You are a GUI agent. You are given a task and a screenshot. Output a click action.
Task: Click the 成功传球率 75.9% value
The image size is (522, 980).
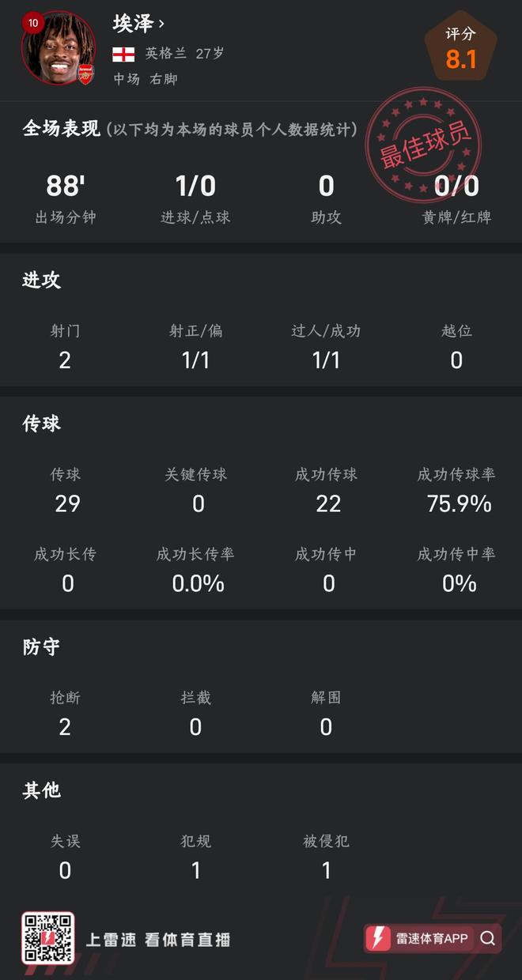pos(459,503)
